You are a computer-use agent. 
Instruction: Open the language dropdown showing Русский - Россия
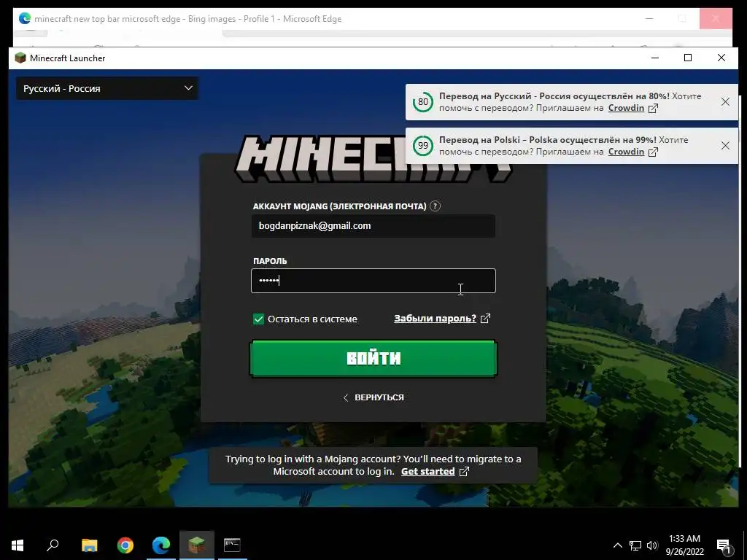[x=107, y=88]
